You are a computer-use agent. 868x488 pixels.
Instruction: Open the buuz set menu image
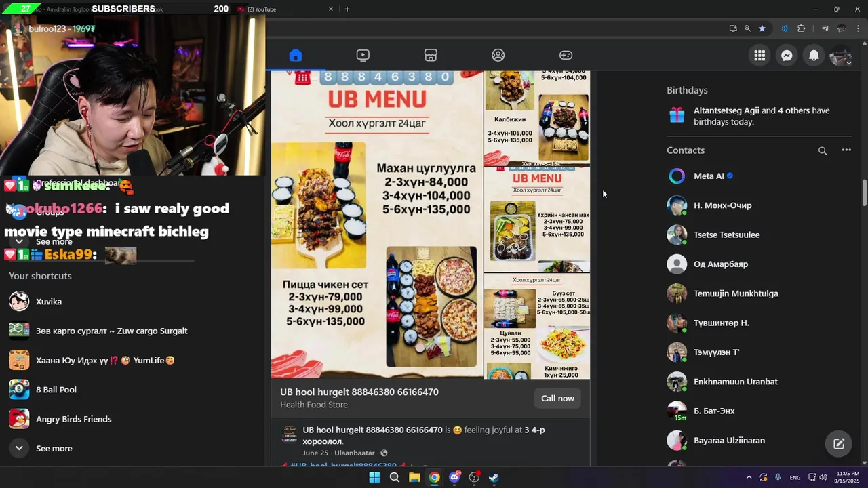(x=537, y=326)
